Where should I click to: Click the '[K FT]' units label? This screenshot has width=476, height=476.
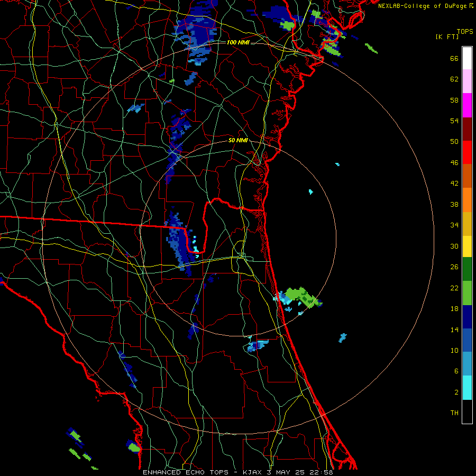click(x=447, y=36)
